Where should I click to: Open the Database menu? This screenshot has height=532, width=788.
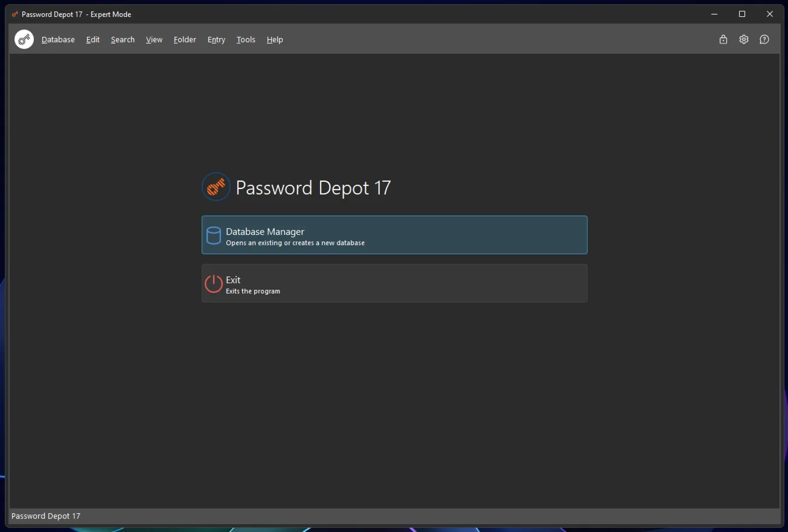58,40
